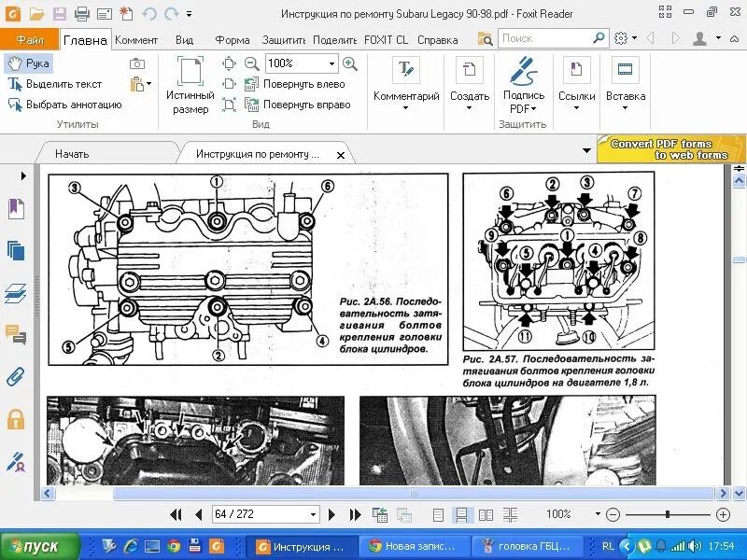Switch to the Форма ribbon tab

(x=233, y=40)
